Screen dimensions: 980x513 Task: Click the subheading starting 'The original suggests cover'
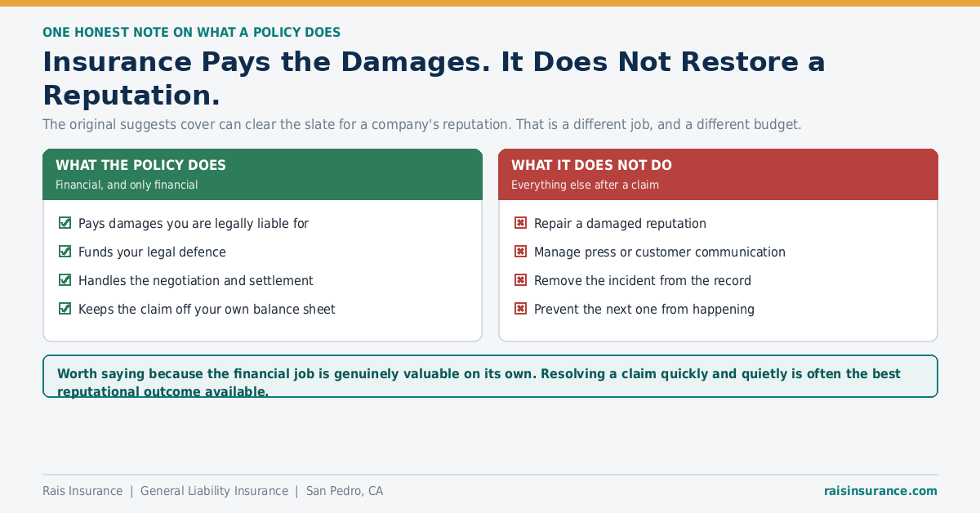pyautogui.click(x=422, y=125)
